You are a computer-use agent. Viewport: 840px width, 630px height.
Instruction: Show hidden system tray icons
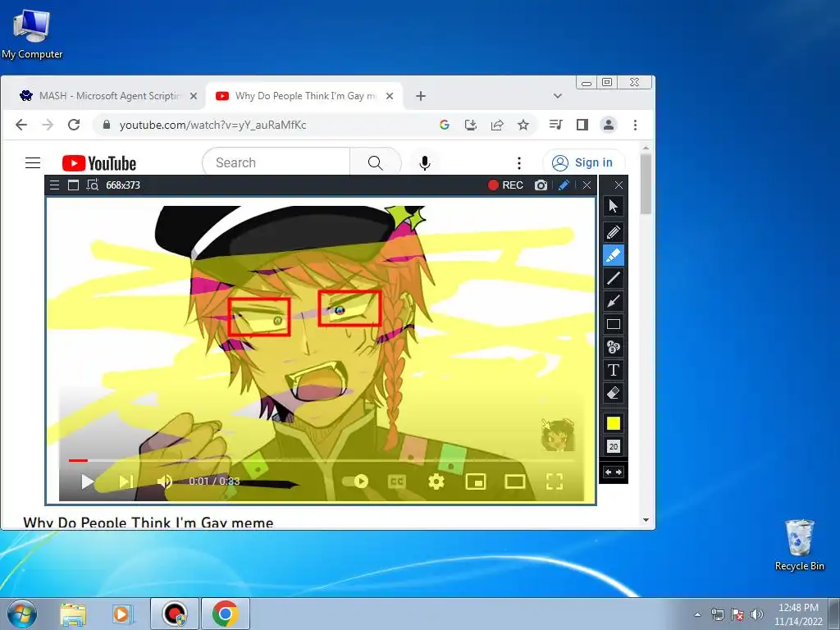(697, 614)
